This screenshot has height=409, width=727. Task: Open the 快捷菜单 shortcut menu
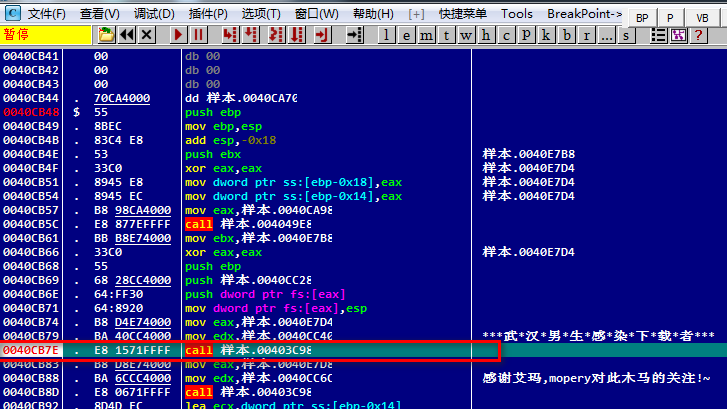point(463,14)
